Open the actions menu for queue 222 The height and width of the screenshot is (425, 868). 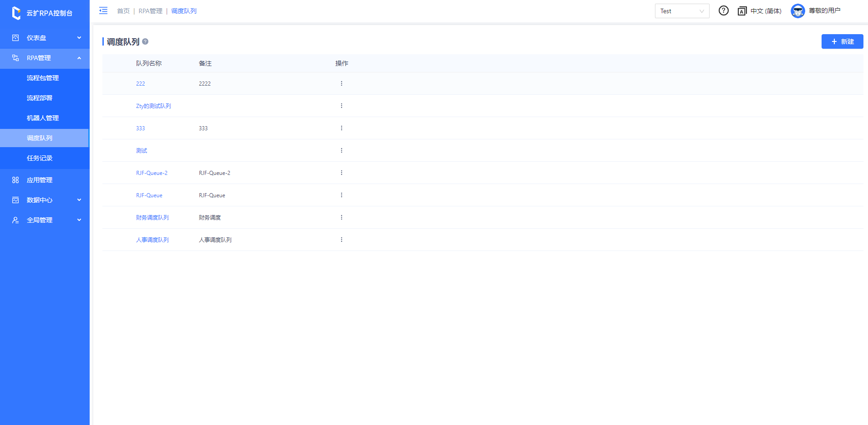click(341, 83)
